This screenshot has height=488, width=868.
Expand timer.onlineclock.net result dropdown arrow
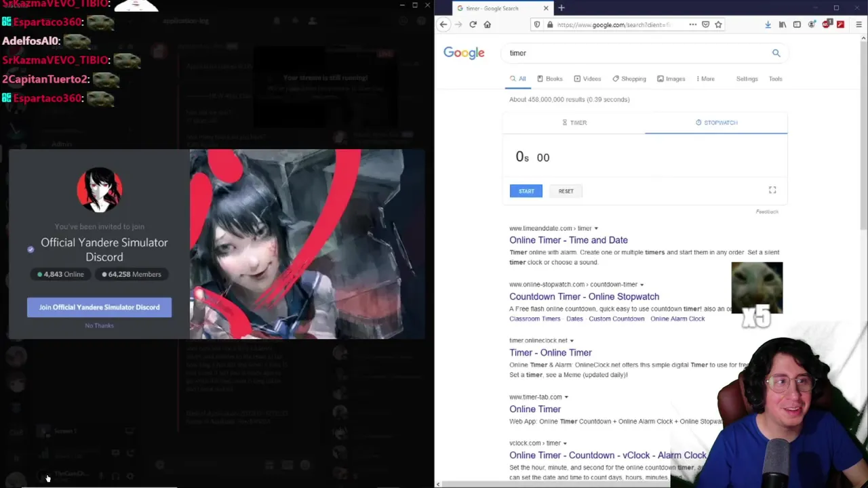(x=572, y=341)
